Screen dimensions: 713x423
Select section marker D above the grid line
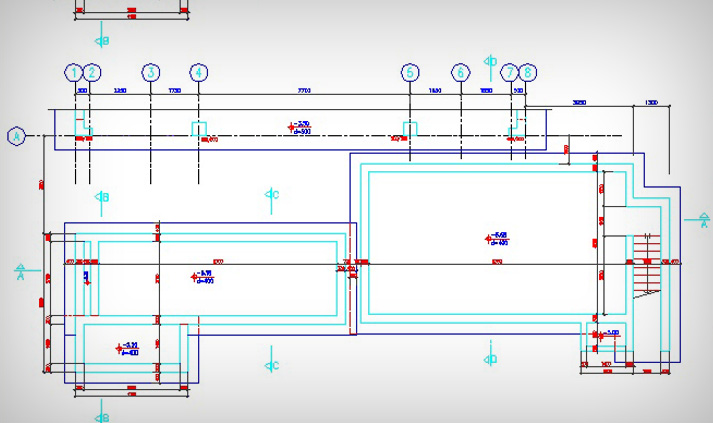(x=489, y=61)
